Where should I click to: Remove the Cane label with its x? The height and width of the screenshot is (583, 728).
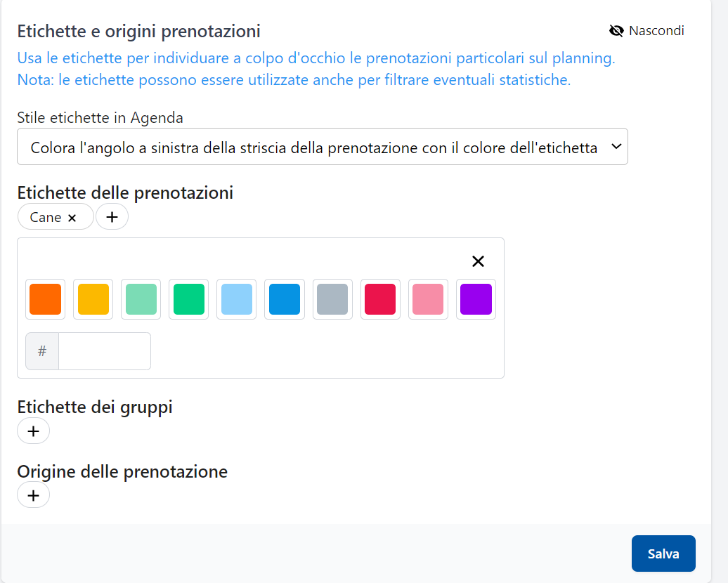tap(72, 218)
